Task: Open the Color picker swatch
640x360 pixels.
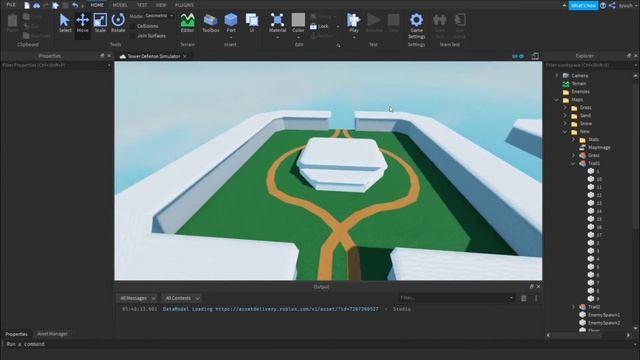Action: point(298,20)
